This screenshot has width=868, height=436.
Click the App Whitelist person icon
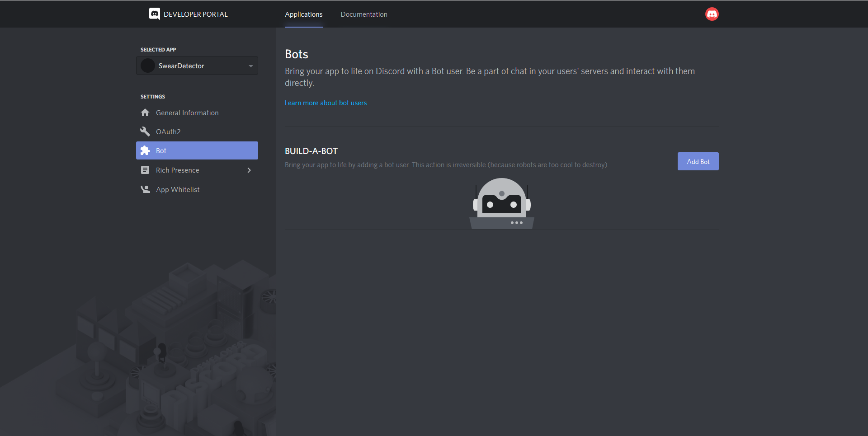tap(145, 189)
